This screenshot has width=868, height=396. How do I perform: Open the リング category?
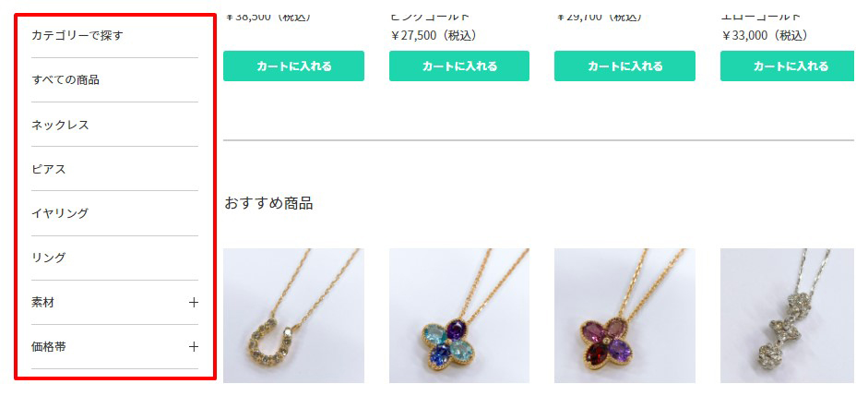tap(49, 258)
